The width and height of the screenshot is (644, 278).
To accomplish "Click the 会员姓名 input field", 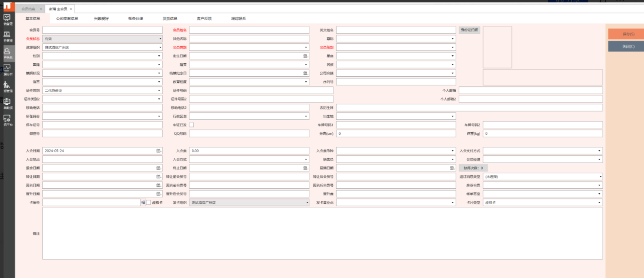I will point(249,30).
